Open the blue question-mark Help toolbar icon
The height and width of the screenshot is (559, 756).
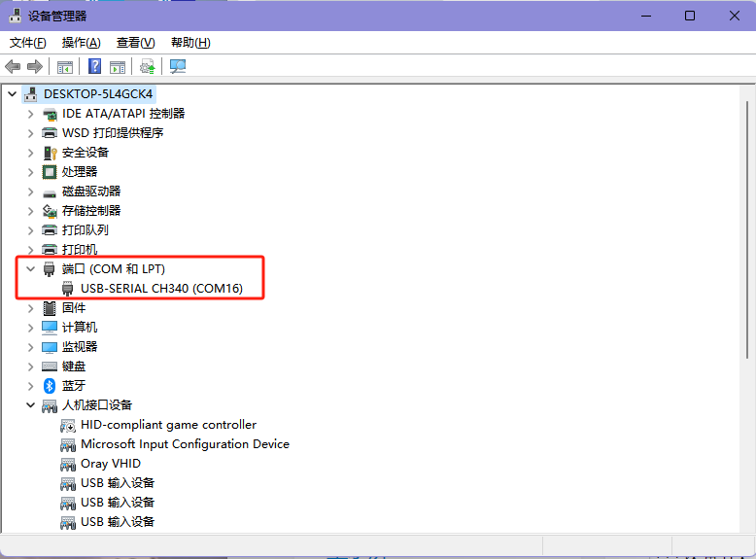click(x=95, y=66)
